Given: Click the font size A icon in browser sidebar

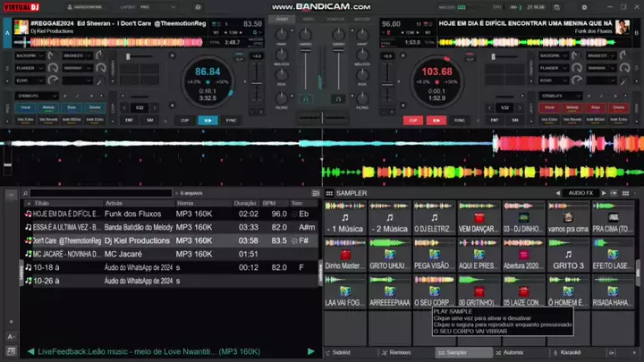Looking at the screenshot, I should pos(11,337).
